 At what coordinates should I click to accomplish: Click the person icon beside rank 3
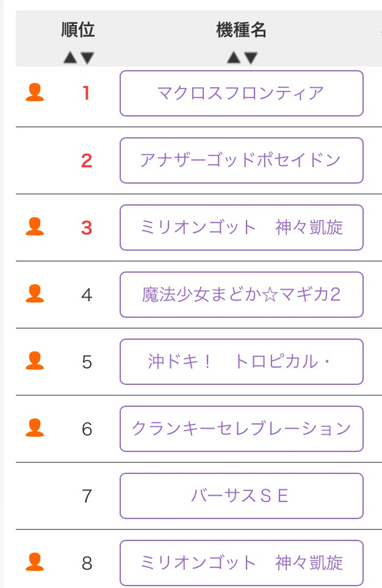pos(35,227)
